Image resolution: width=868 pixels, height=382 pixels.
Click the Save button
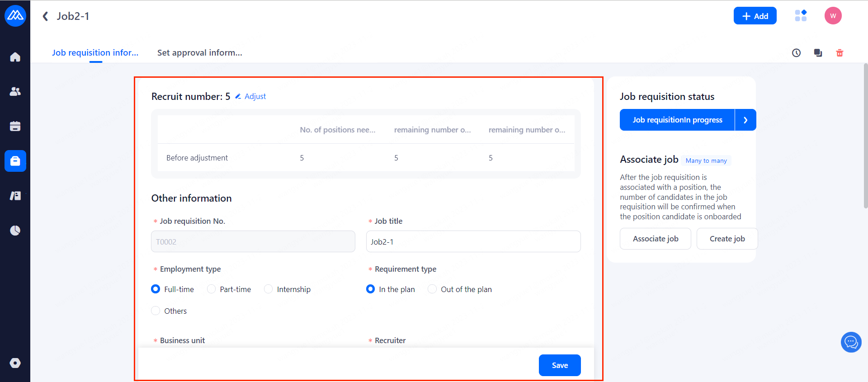click(559, 365)
